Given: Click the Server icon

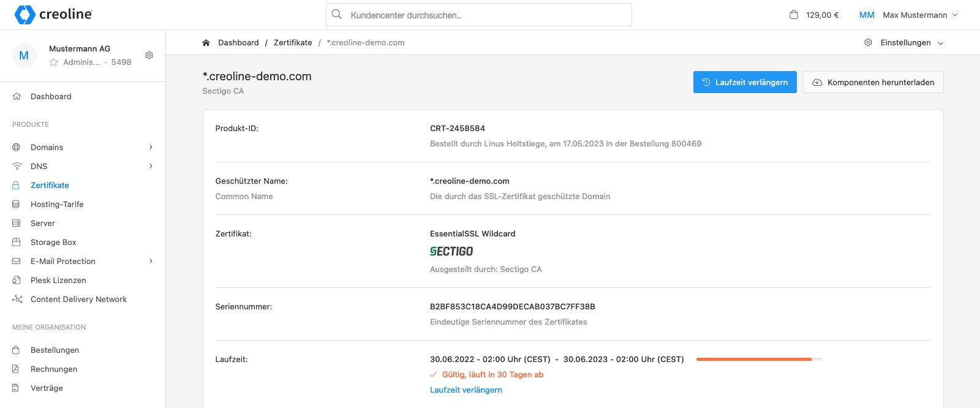Looking at the screenshot, I should click(x=17, y=223).
